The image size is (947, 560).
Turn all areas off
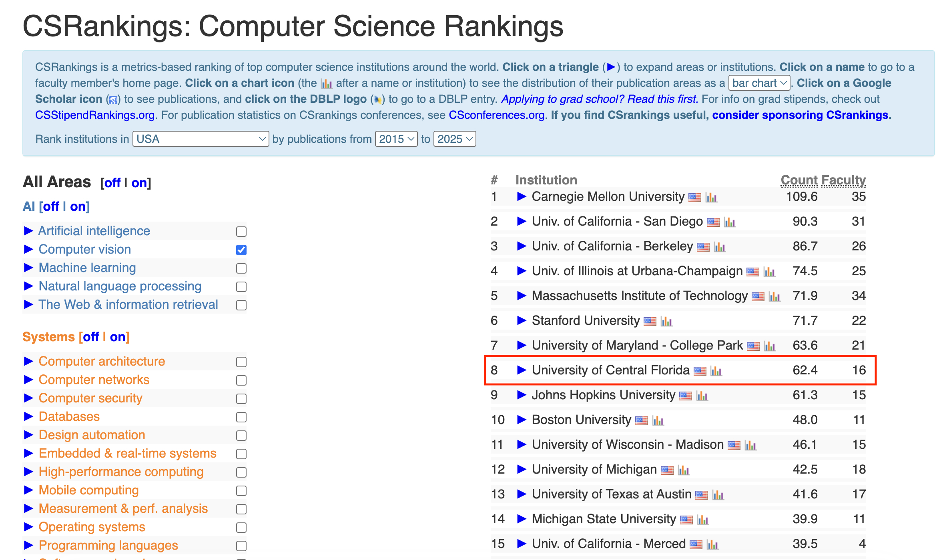tap(112, 183)
